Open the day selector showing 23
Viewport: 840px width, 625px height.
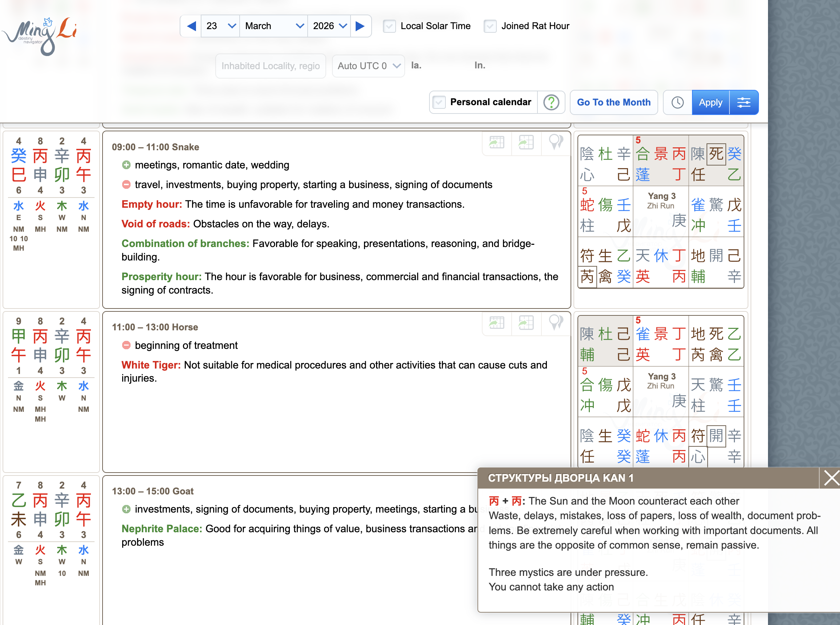220,26
